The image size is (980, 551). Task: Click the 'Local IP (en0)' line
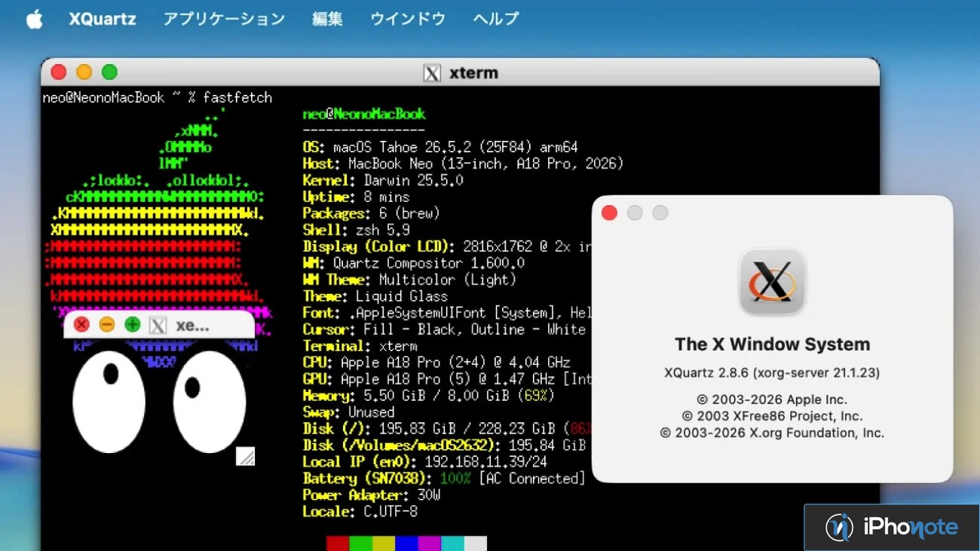coord(425,462)
